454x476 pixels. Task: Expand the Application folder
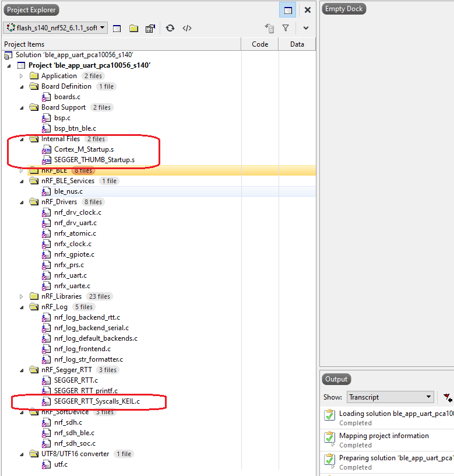click(x=22, y=76)
